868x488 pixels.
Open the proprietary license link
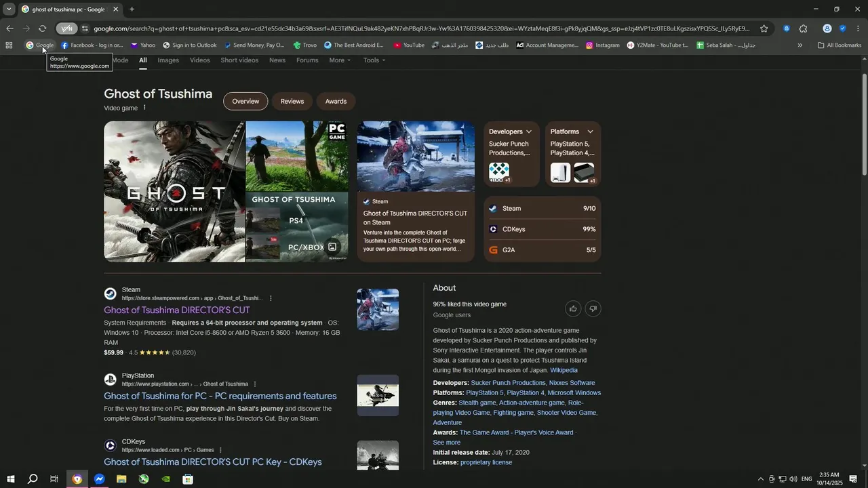pos(486,462)
